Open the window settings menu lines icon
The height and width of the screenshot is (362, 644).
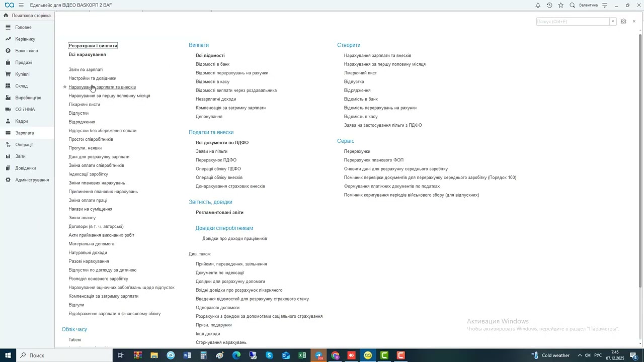pyautogui.click(x=605, y=5)
